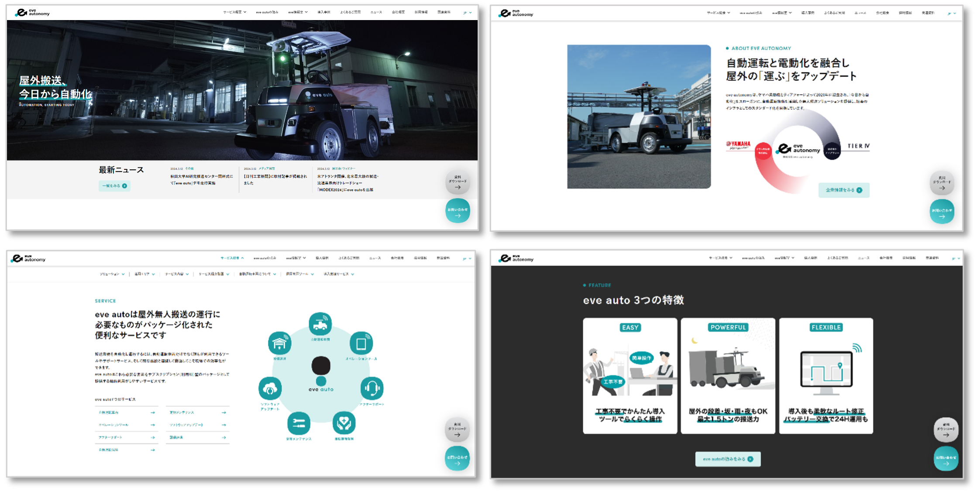Click the 企業情報をみる button

point(843,190)
